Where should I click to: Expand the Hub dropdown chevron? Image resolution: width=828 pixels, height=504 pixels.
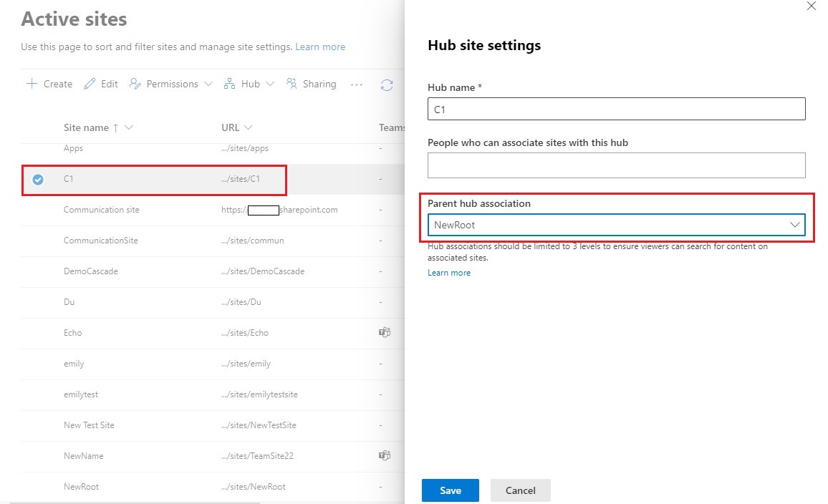click(270, 84)
